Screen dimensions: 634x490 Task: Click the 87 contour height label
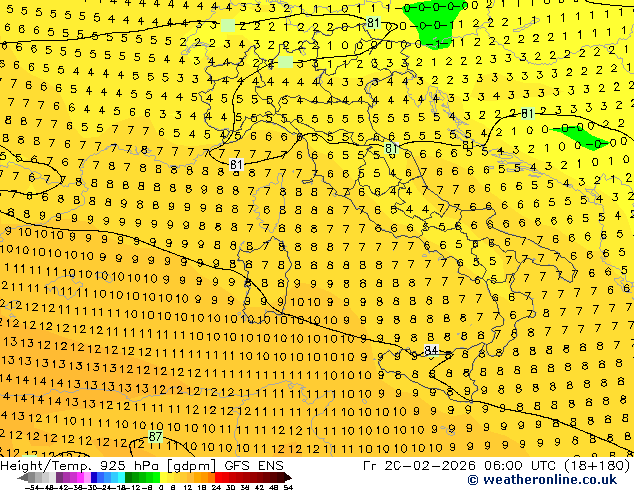[155, 437]
